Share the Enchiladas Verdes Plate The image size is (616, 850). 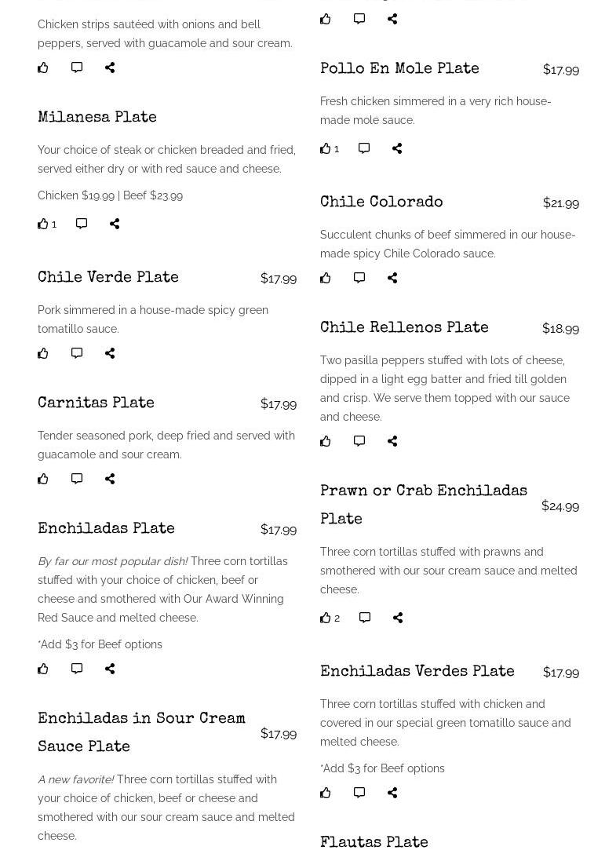[x=392, y=793]
